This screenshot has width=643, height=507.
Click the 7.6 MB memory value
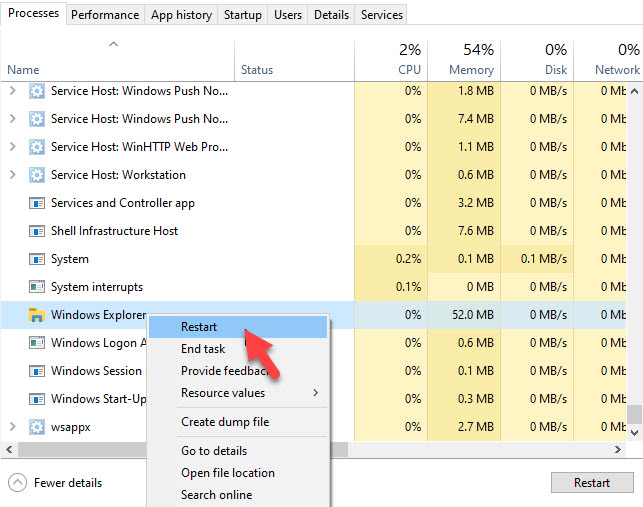[476, 231]
